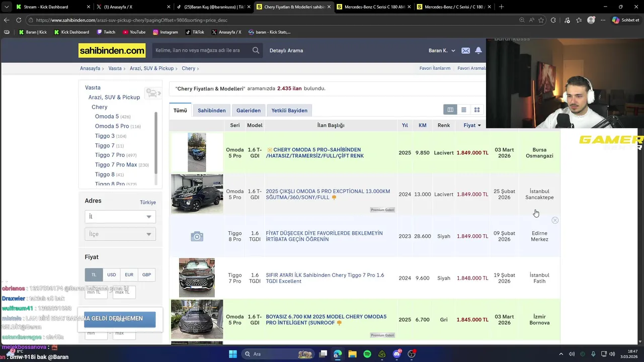Click the site search input field
Viewport: 644px width, 362px height.
pos(200,50)
